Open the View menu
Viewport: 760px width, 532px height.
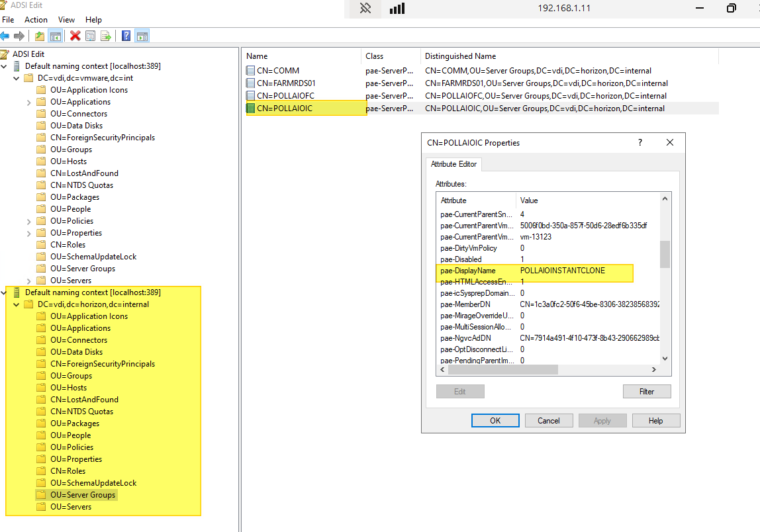click(x=66, y=20)
